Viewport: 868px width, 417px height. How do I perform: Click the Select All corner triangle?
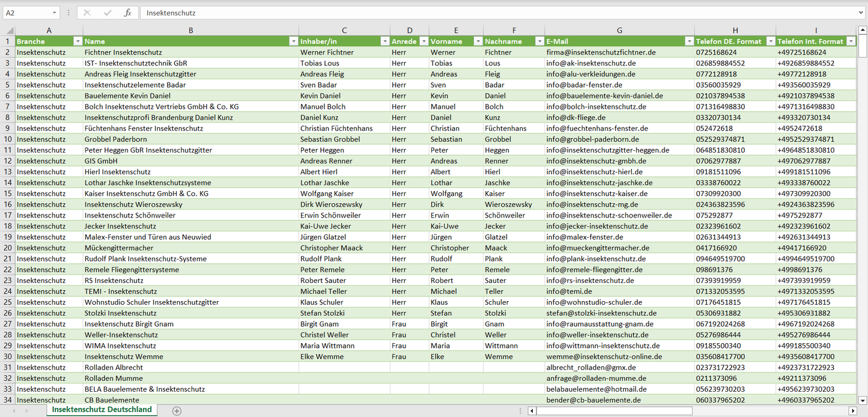[8, 31]
